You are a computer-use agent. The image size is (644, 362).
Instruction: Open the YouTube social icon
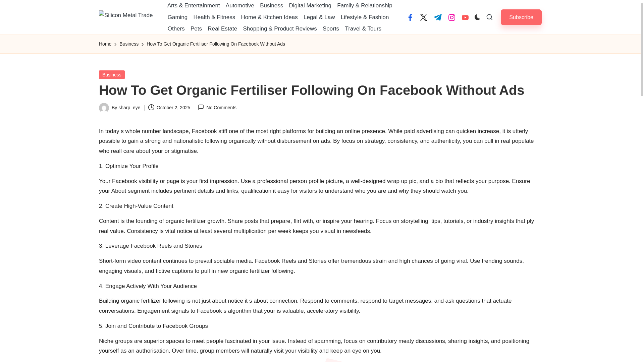[465, 17]
